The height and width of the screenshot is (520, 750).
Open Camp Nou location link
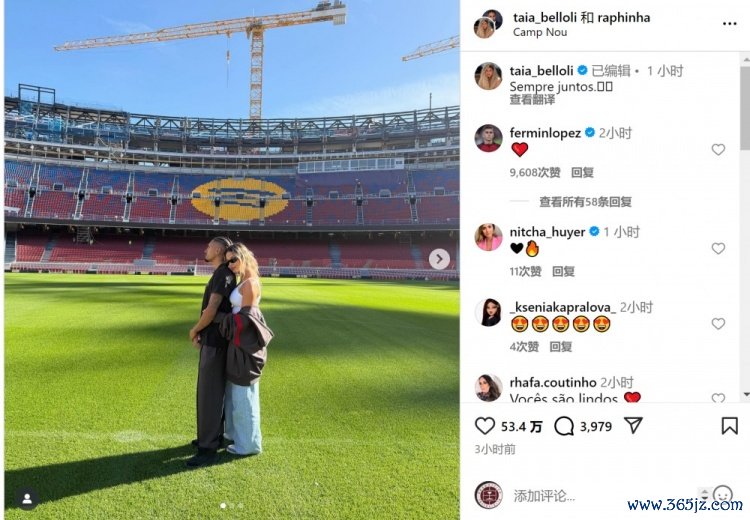coord(540,32)
